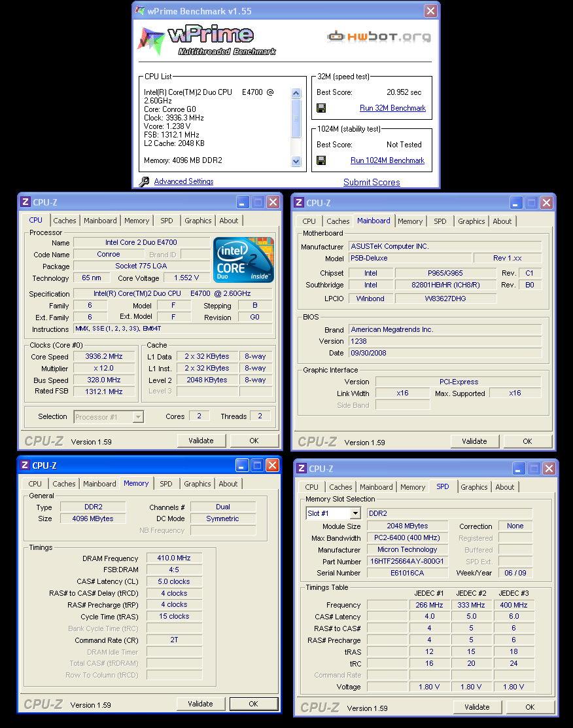Viewport: 573px width, 728px height.
Task: Click the save icon beside Run 1024M Benchmark
Action: click(x=321, y=160)
